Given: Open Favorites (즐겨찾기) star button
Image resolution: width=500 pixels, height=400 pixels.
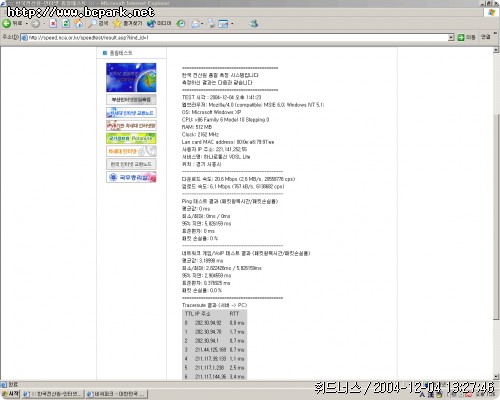Looking at the screenshot, I should coord(127,24).
